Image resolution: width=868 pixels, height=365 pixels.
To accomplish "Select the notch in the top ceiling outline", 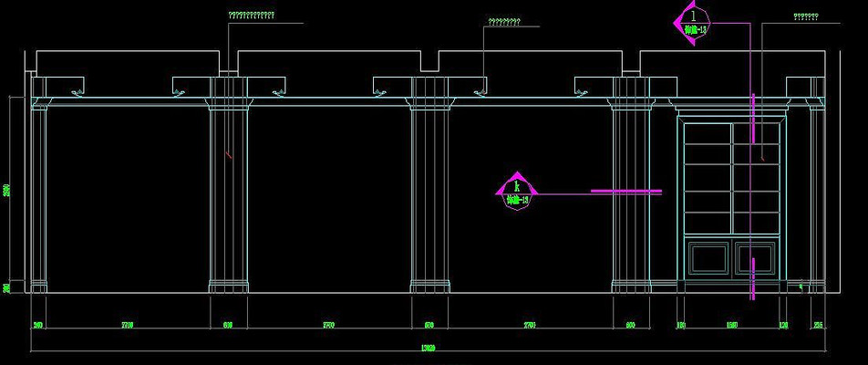I will point(429,62).
